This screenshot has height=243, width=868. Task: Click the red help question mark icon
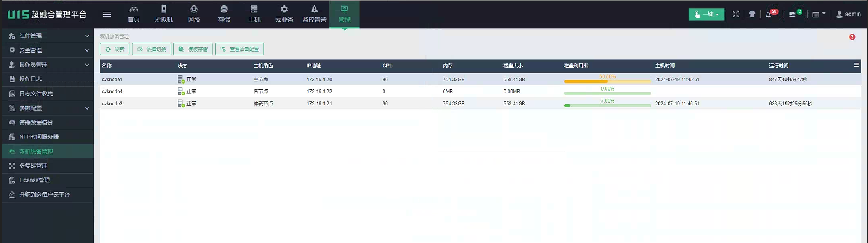(x=852, y=37)
